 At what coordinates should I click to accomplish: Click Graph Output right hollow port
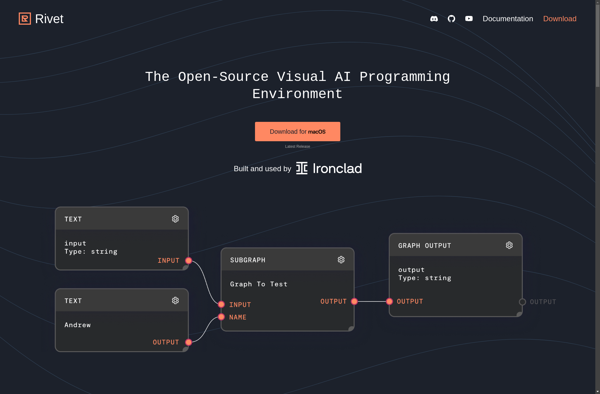(x=522, y=302)
